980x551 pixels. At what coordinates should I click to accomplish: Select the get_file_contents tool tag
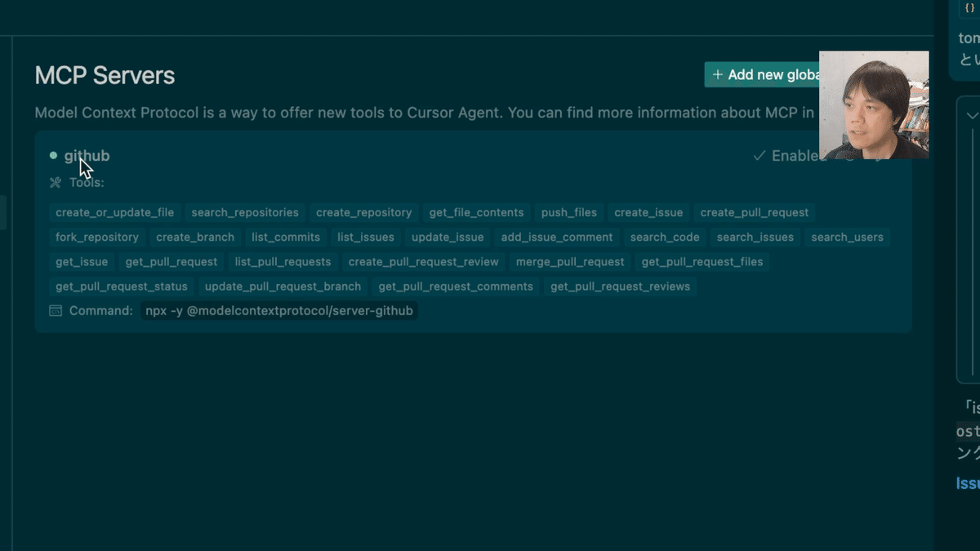[476, 212]
